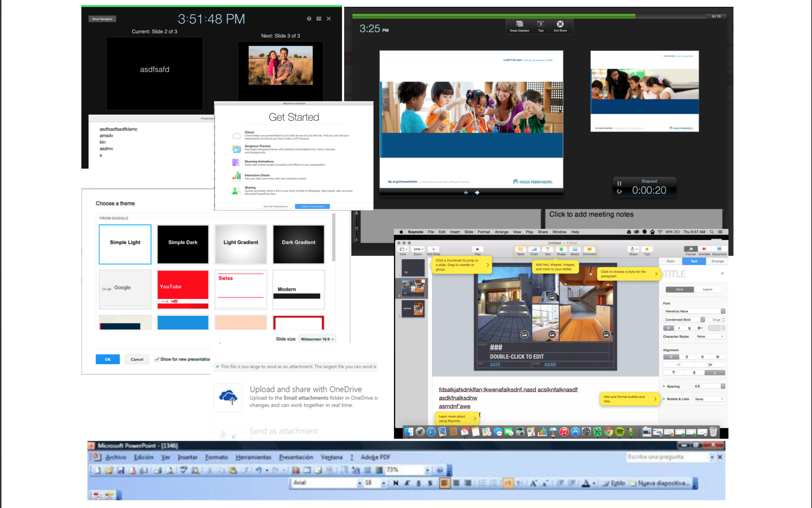Viewport: 812px width, 508px height.
Task: Click the Wi-Fi icon in the Mac menu bar
Action: (660, 232)
